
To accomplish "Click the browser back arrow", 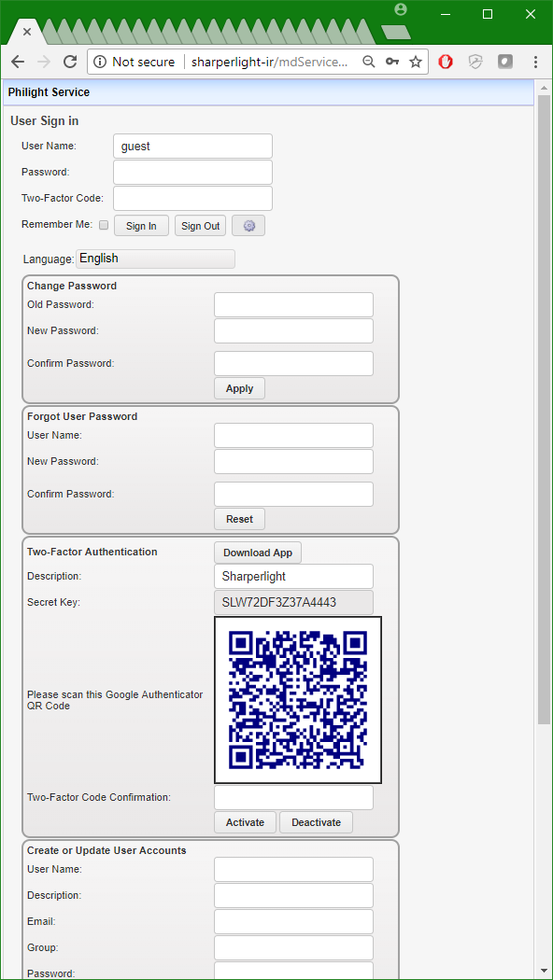I will 18,62.
